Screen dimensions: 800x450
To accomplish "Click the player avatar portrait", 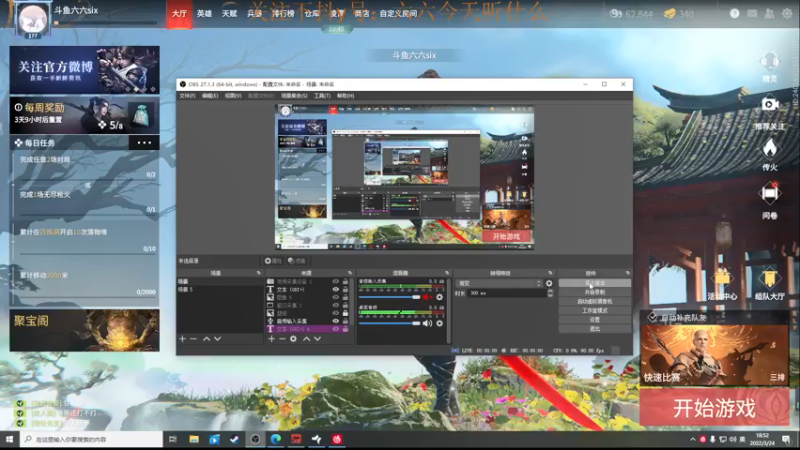I will (x=33, y=19).
